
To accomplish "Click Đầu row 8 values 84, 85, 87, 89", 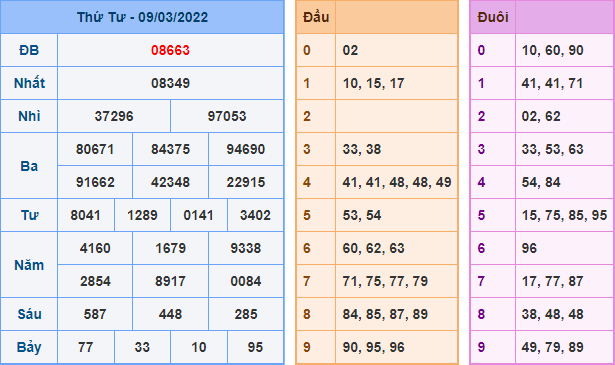I will (385, 314).
